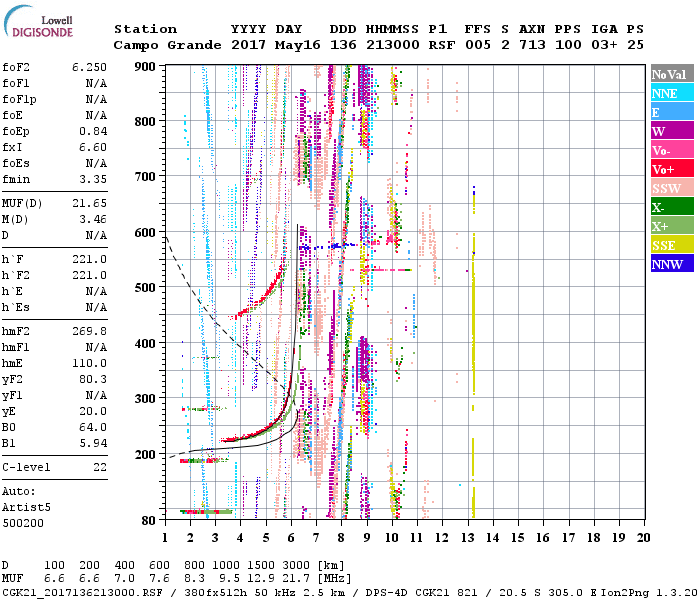Click the 80 km height axis label
This screenshot has width=700, height=600.
click(148, 521)
